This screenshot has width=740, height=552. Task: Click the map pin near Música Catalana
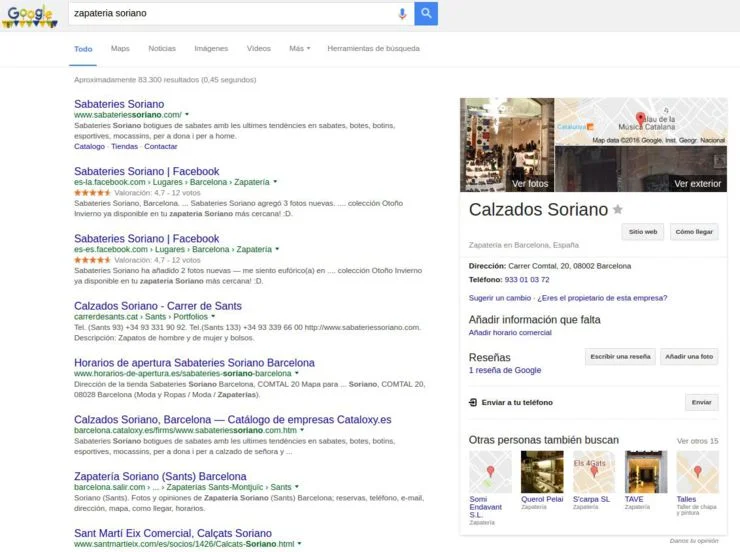coord(640,118)
